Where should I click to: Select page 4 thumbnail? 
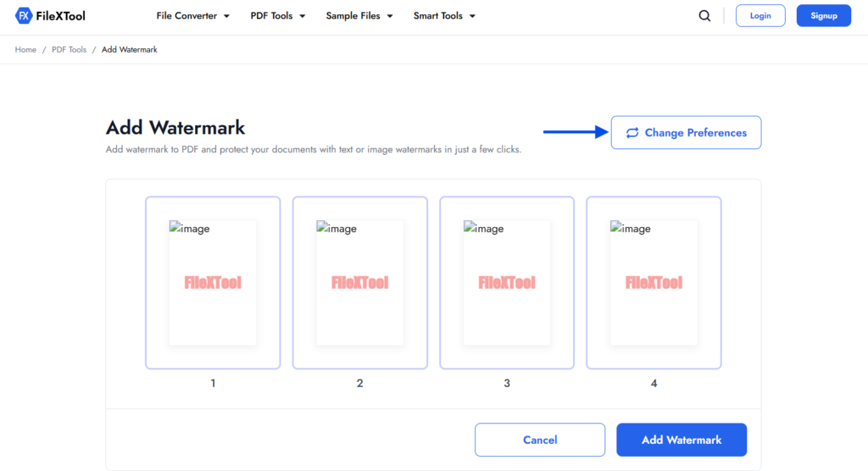[x=654, y=283]
